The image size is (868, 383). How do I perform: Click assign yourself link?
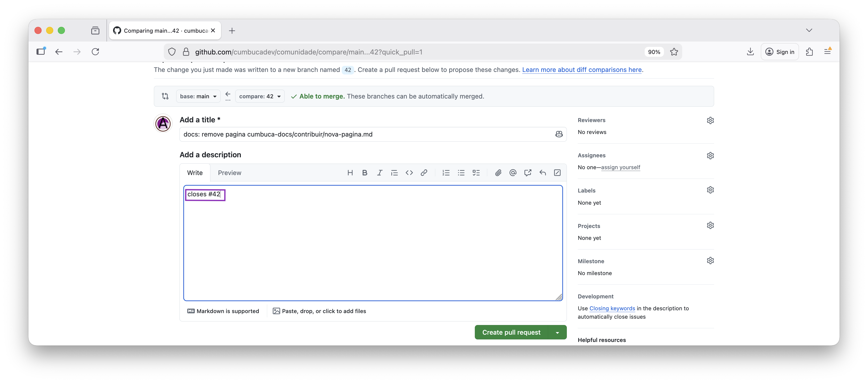620,167
